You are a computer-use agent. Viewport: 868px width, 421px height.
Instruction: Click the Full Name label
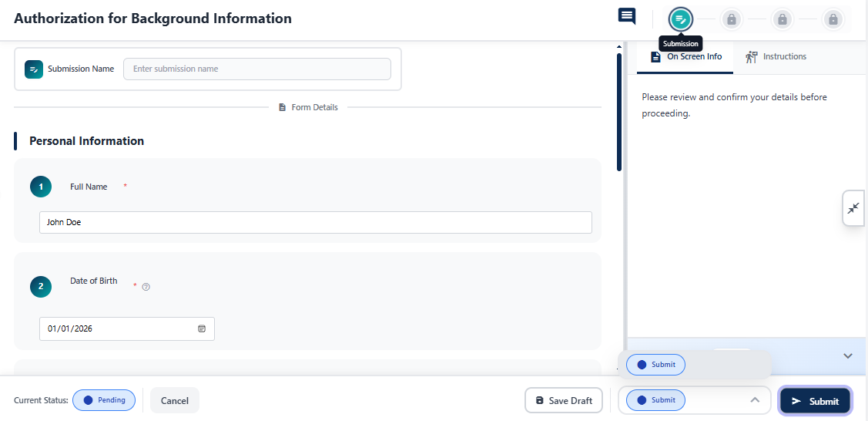click(x=89, y=187)
